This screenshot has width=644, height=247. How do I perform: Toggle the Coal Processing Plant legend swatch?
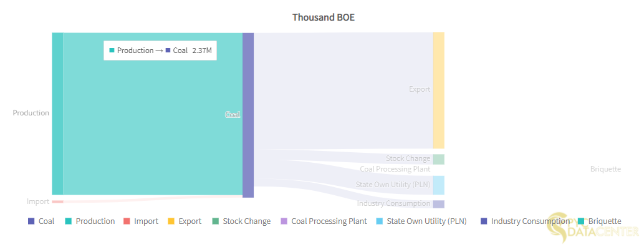point(284,221)
